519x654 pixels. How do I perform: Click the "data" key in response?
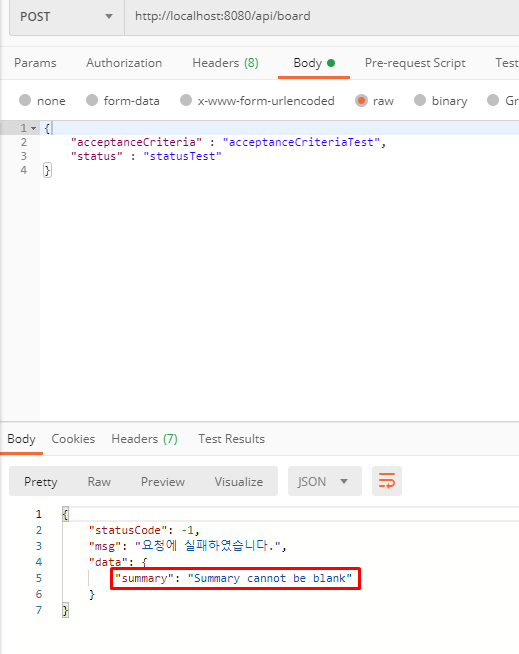(108, 562)
